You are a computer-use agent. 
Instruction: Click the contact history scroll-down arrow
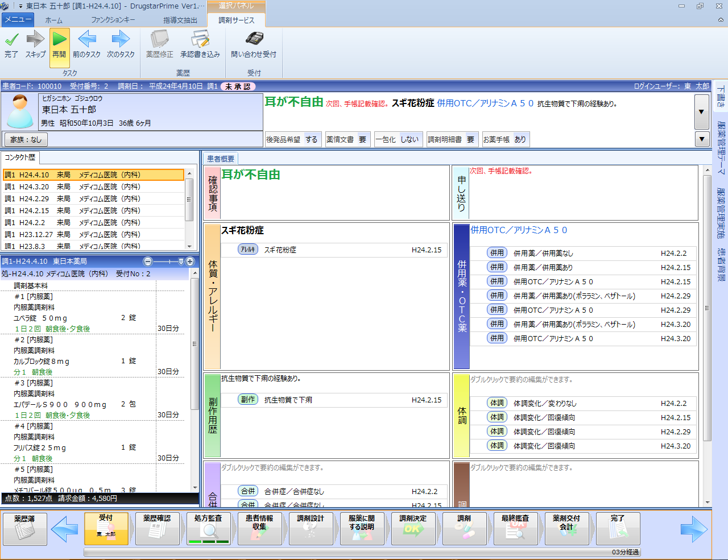pos(189,246)
